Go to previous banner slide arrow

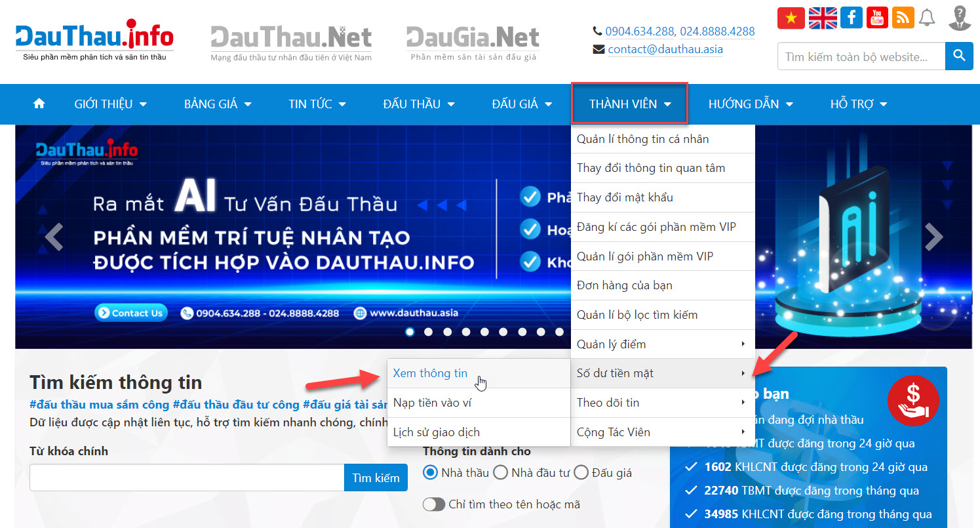coord(54,237)
